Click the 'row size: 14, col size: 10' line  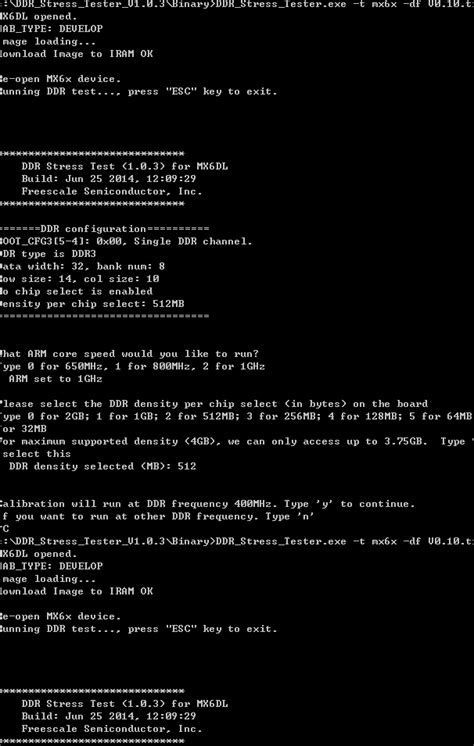[x=79, y=279]
